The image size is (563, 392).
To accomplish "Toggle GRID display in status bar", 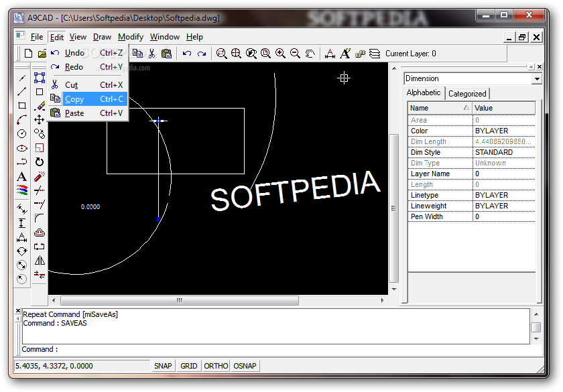I will click(x=189, y=366).
